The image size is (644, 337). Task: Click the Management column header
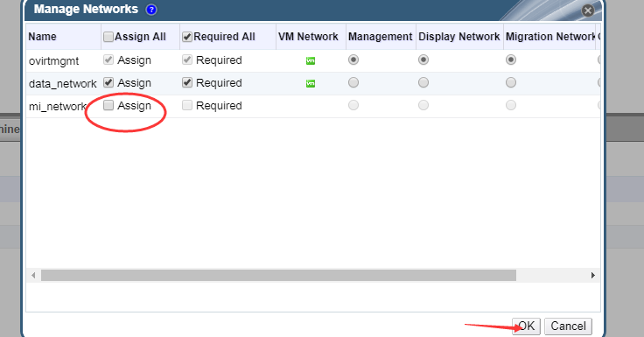pos(381,37)
